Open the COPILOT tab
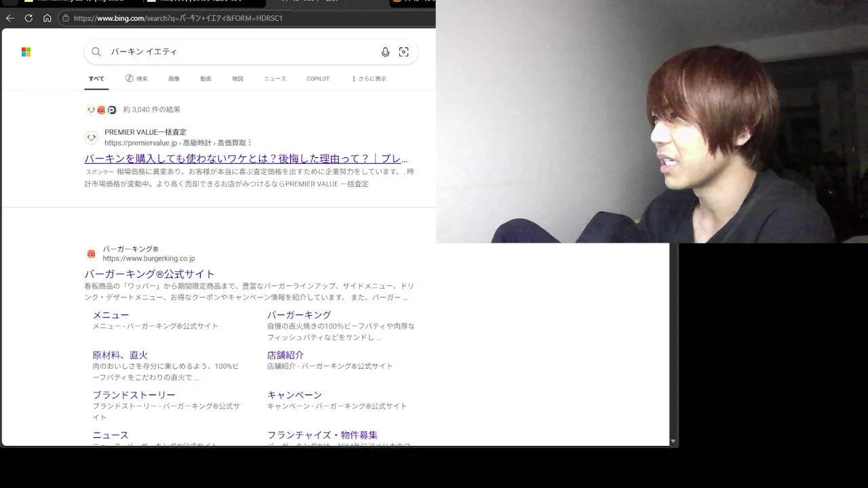Screen dimensions: 868x488 point(318,79)
